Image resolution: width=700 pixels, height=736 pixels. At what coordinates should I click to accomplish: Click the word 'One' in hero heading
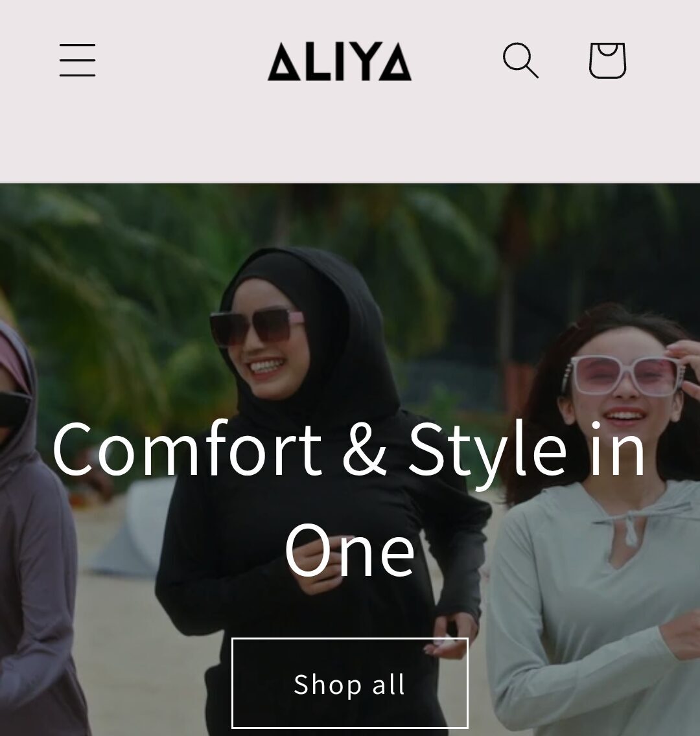pyautogui.click(x=350, y=550)
